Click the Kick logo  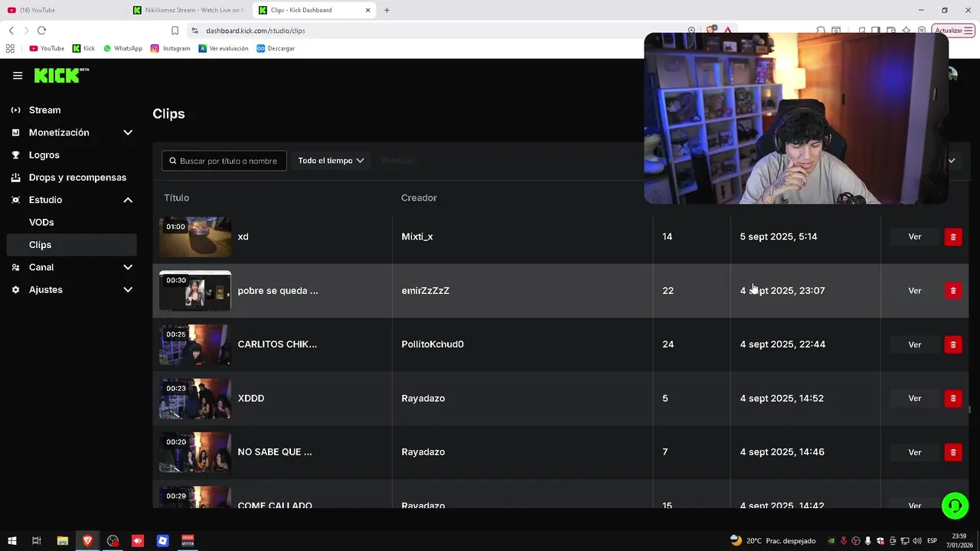[x=61, y=75]
